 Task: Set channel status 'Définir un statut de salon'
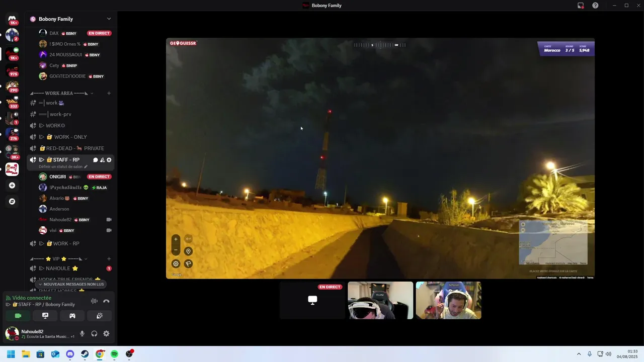[x=63, y=166]
